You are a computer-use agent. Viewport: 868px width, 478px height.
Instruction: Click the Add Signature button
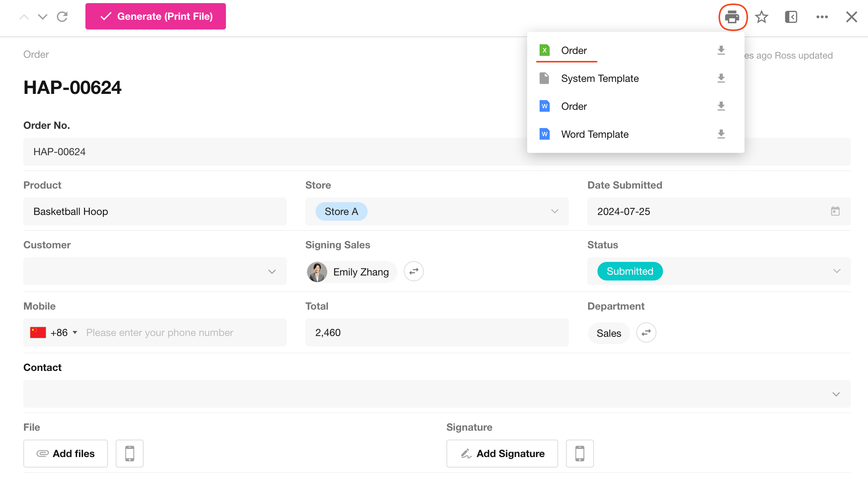(x=502, y=453)
